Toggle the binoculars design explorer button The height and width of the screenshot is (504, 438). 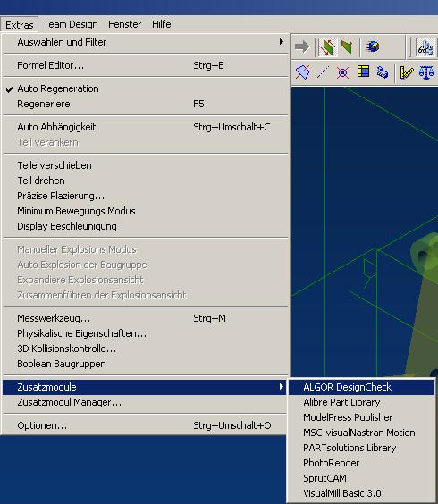point(425,47)
